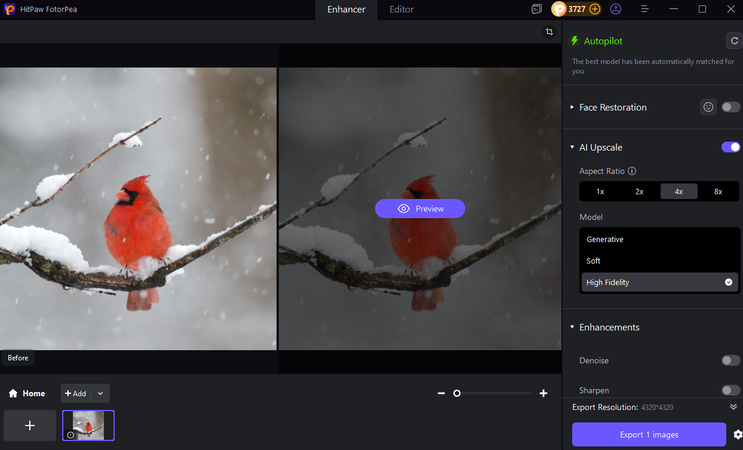The image size is (743, 450).
Task: Click the +Add button
Action: pyautogui.click(x=76, y=393)
